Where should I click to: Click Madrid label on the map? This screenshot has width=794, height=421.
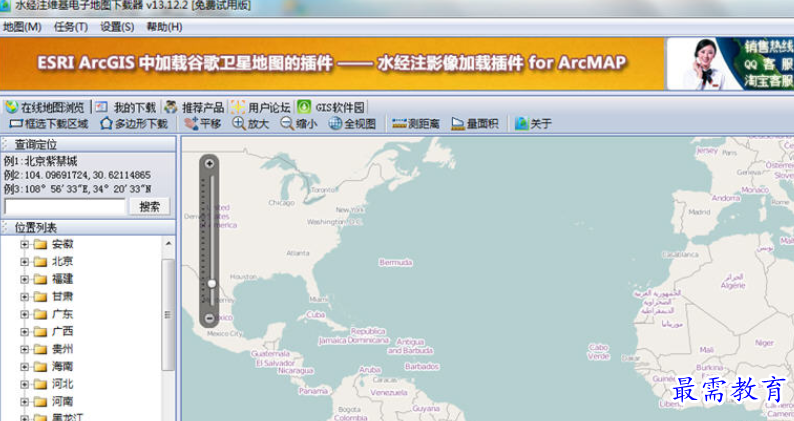pos(699,212)
